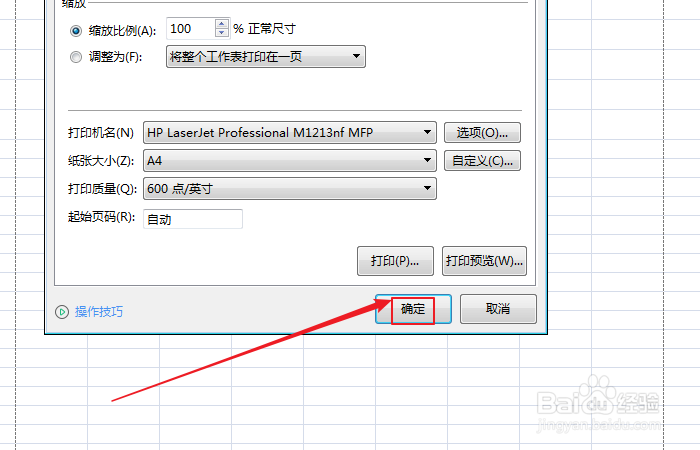Screen dimensions: 700x450
Task: Open the 纸张大小 A4 dropdown
Action: [290, 161]
